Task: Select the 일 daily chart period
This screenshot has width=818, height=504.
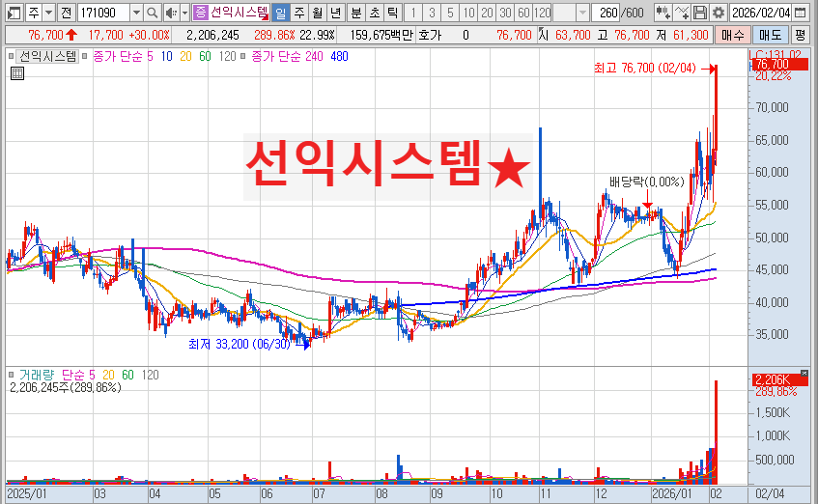Action: 281,13
